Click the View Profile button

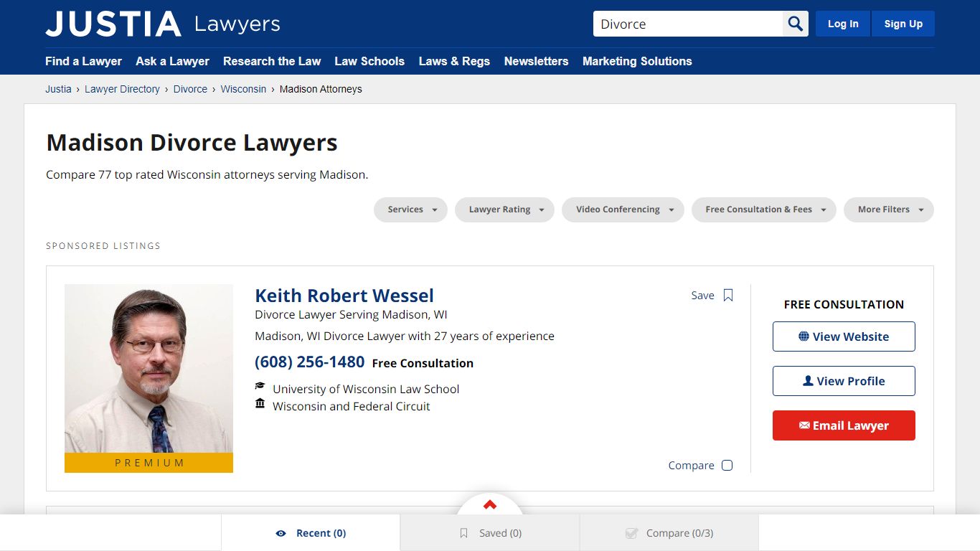(844, 381)
